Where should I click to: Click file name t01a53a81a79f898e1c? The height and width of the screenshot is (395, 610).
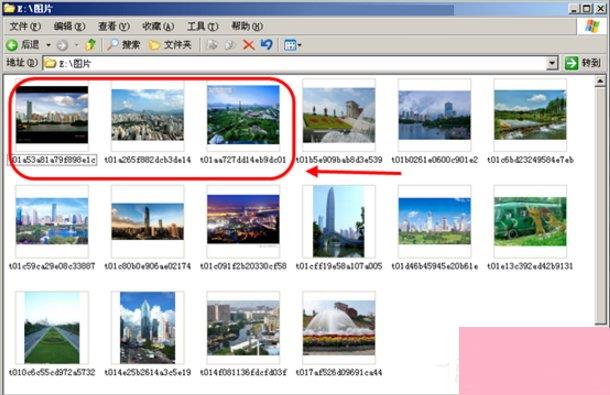coord(52,160)
